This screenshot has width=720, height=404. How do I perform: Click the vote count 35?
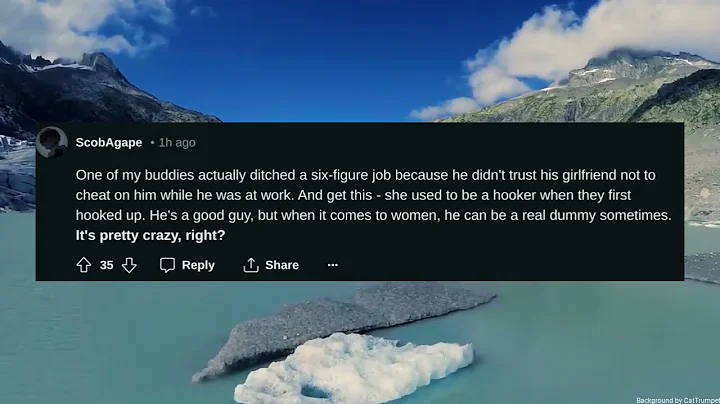[107, 265]
